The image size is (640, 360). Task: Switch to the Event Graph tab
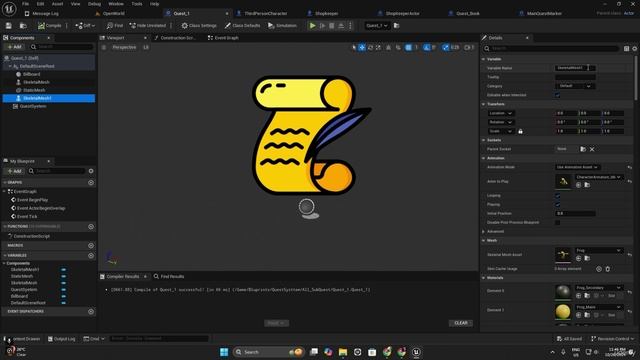[223, 38]
